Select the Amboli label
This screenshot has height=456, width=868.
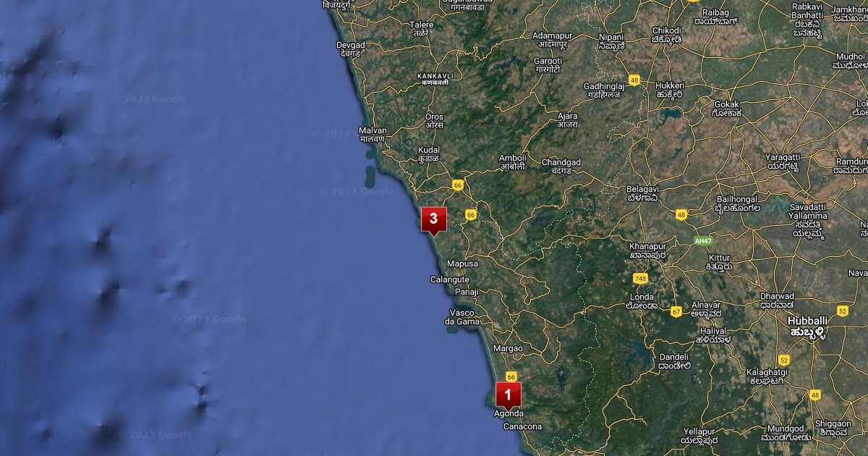tap(513, 161)
